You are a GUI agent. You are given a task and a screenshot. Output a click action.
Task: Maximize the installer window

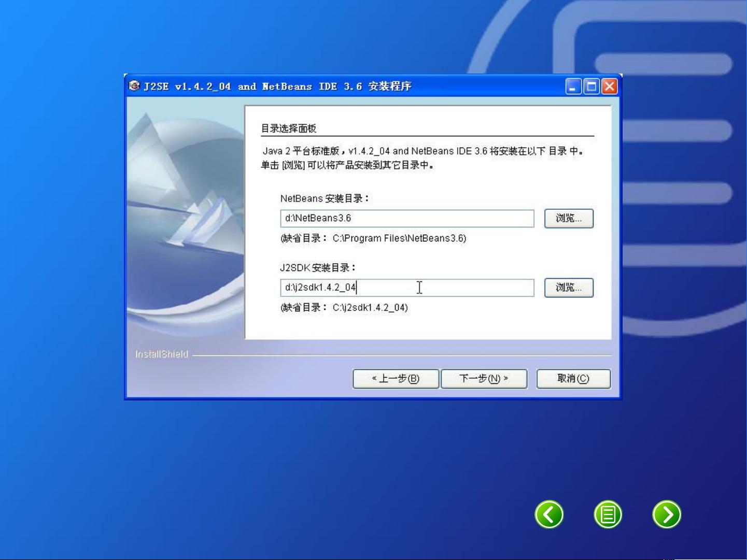pos(591,87)
